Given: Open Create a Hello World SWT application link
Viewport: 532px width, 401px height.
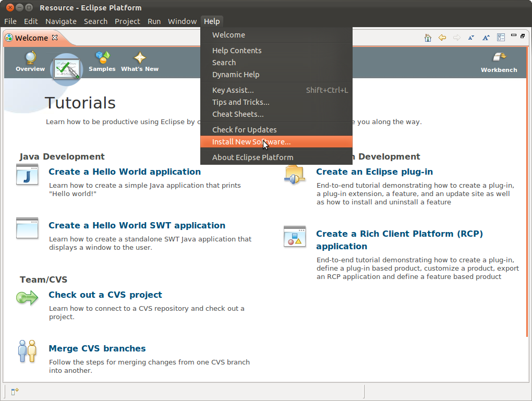Looking at the screenshot, I should 137,225.
